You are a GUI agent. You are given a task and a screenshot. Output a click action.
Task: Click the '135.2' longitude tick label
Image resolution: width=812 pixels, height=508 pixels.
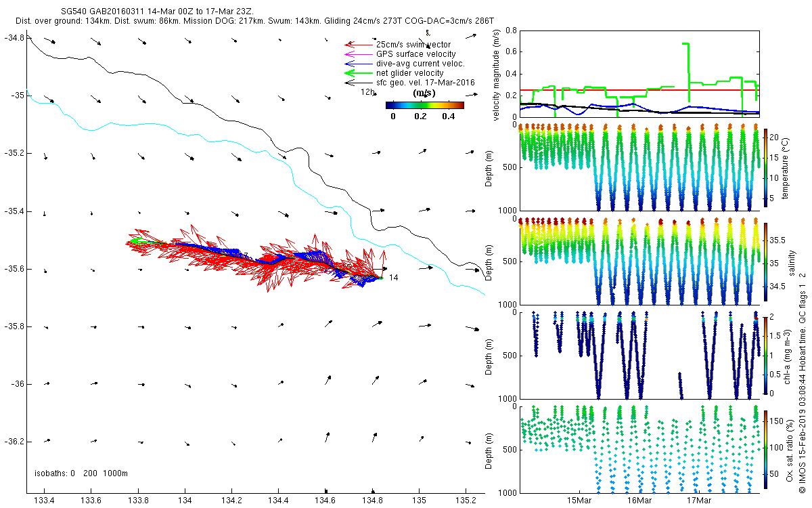click(466, 501)
